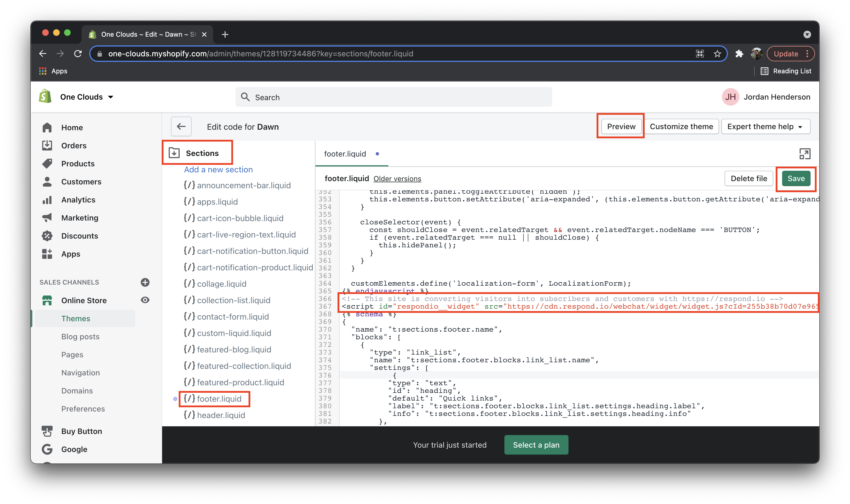Click the Older versions link
The width and height of the screenshot is (850, 504).
point(397,178)
